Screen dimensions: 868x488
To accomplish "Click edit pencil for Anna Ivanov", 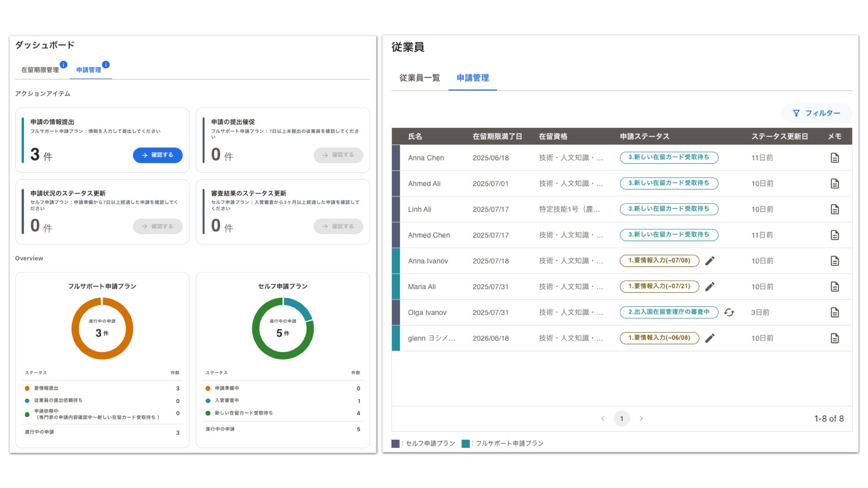I will point(710,261).
